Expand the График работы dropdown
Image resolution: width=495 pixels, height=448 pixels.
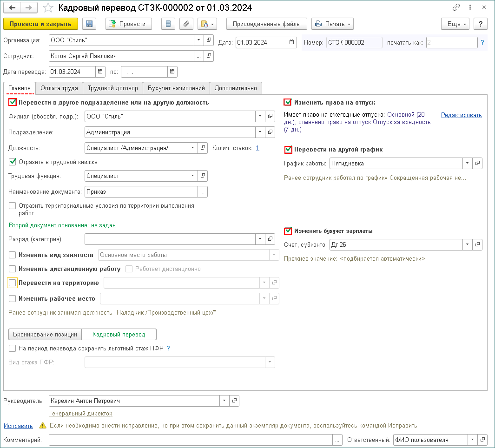coord(467,163)
